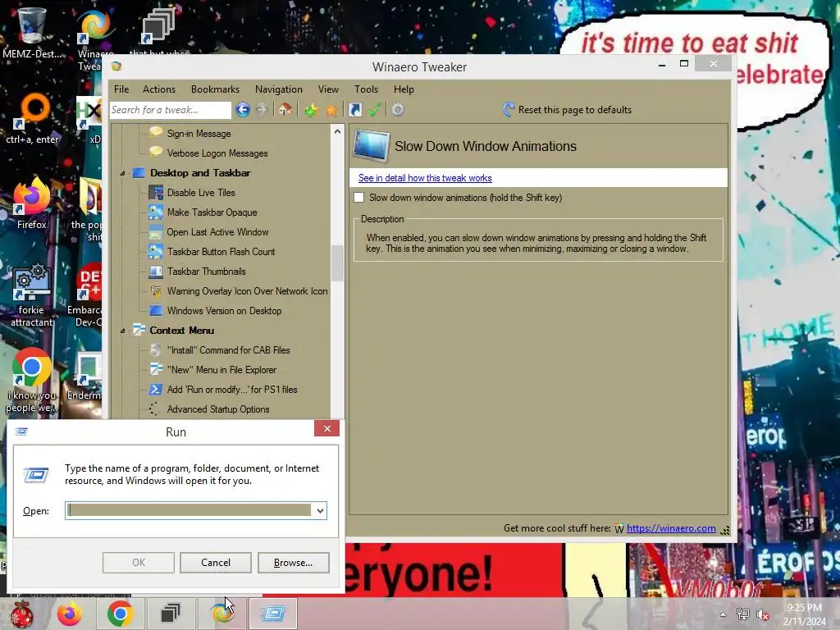This screenshot has height=630, width=840.
Task: Click the Reset this page icon
Action: [x=509, y=110]
